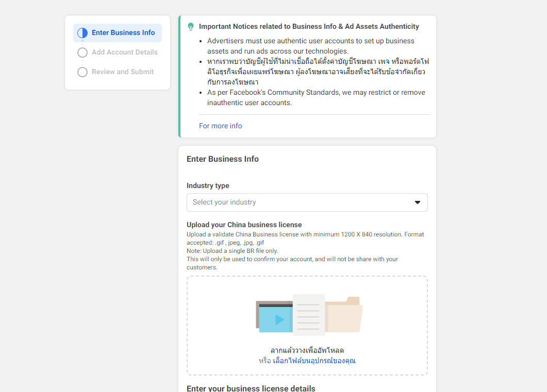Click the Enter Business Info form heading
Image resolution: width=547 pixels, height=392 pixels.
pos(223,159)
